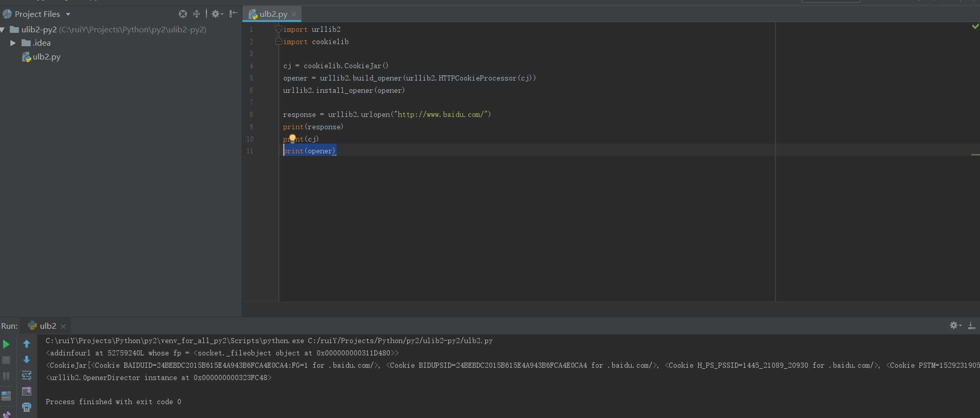Click the Hide project panel icon
Viewport: 980px width, 418px height.
pos(233,14)
